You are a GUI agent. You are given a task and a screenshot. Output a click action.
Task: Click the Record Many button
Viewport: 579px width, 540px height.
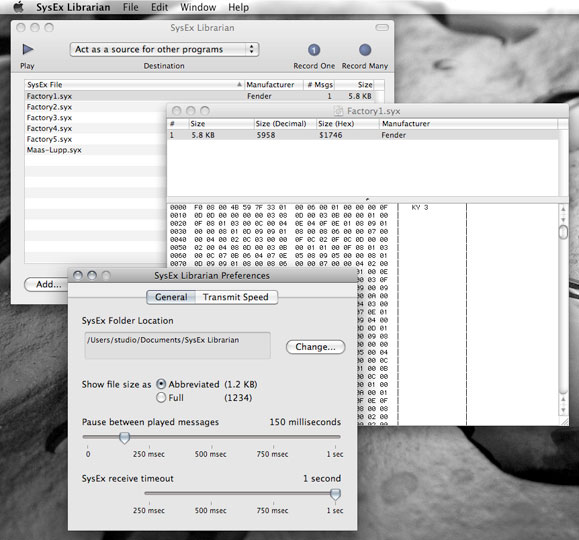click(x=365, y=50)
